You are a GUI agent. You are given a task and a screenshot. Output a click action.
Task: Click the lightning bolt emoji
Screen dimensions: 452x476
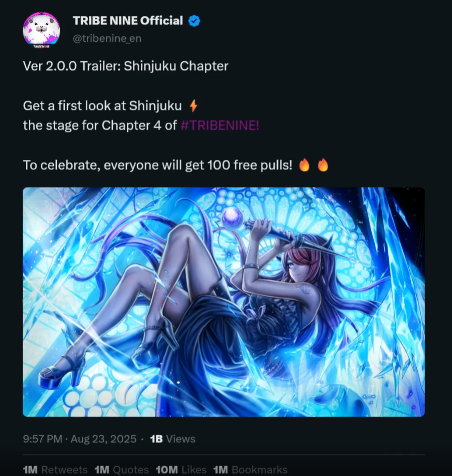click(193, 105)
